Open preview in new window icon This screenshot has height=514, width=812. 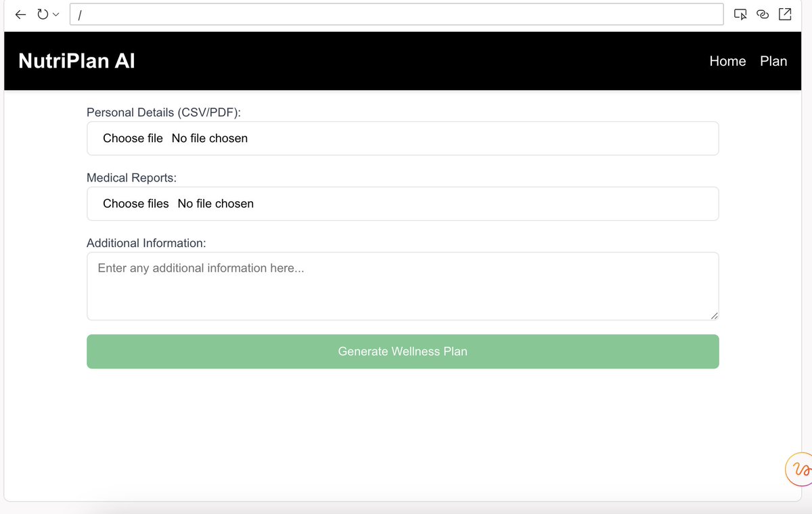[785, 14]
